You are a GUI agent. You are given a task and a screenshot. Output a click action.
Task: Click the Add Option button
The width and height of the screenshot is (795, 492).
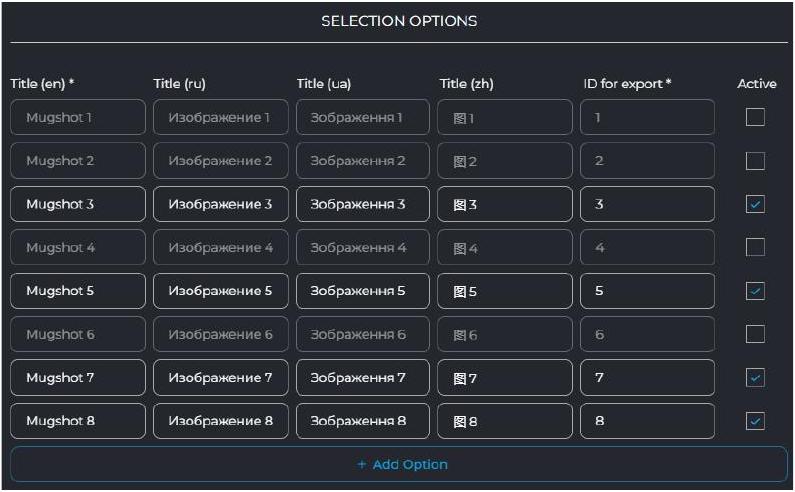pyautogui.click(x=399, y=464)
